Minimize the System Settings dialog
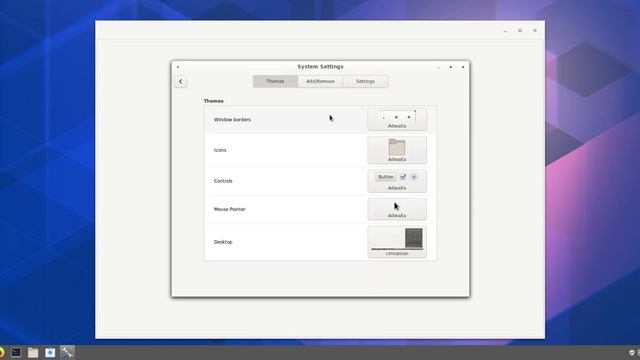The width and height of the screenshot is (640, 360). pyautogui.click(x=438, y=67)
